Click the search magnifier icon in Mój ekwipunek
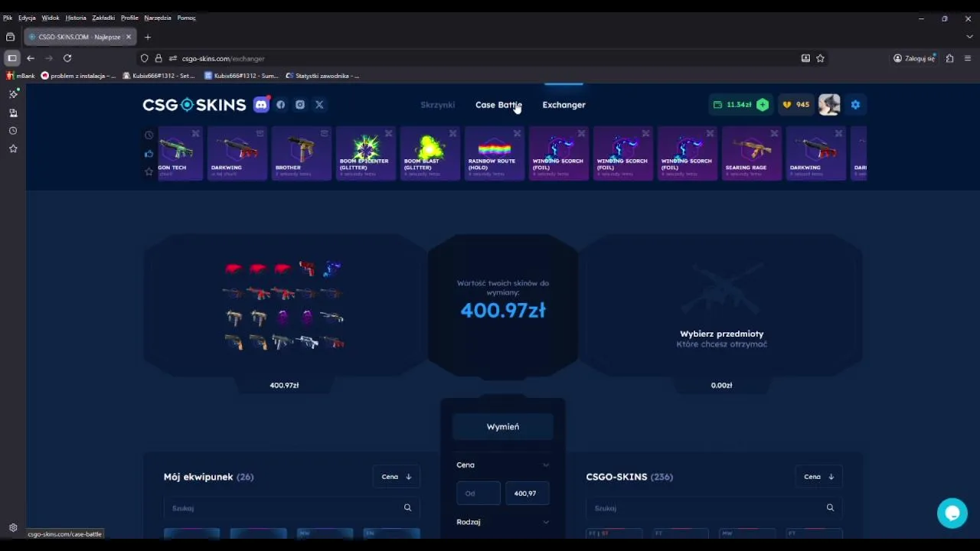 [x=407, y=507]
